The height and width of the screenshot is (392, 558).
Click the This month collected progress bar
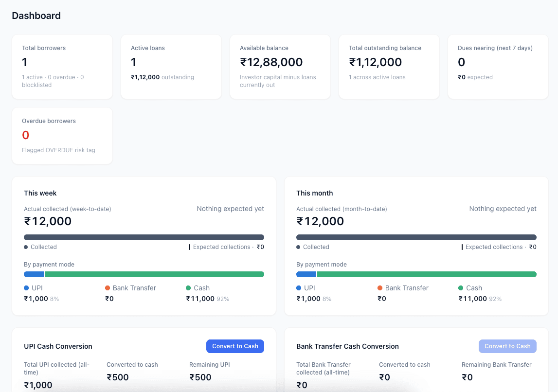tap(416, 237)
